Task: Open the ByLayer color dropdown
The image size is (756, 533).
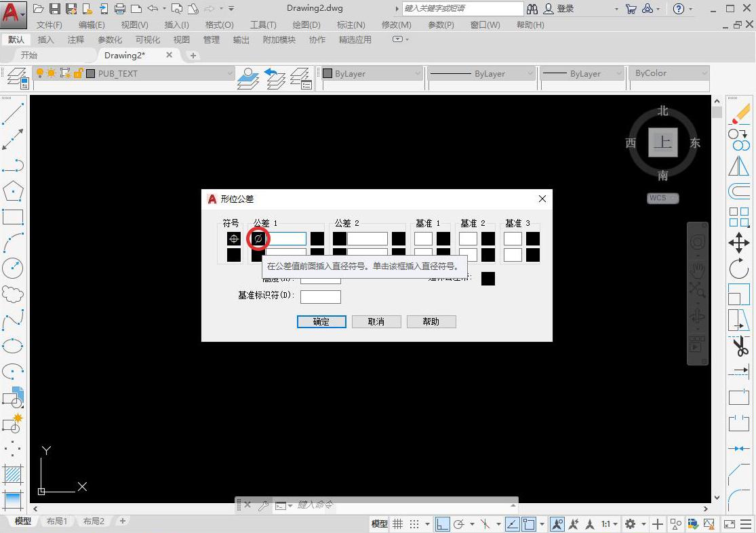Action: [x=416, y=73]
